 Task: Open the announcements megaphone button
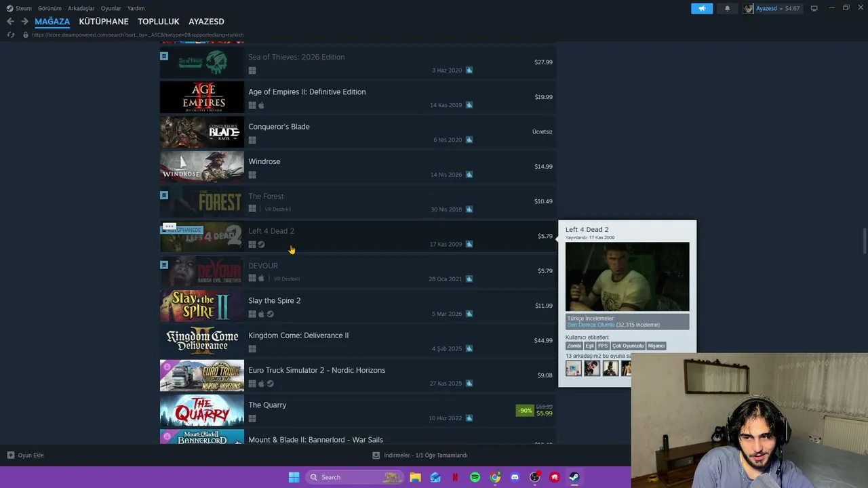(702, 8)
